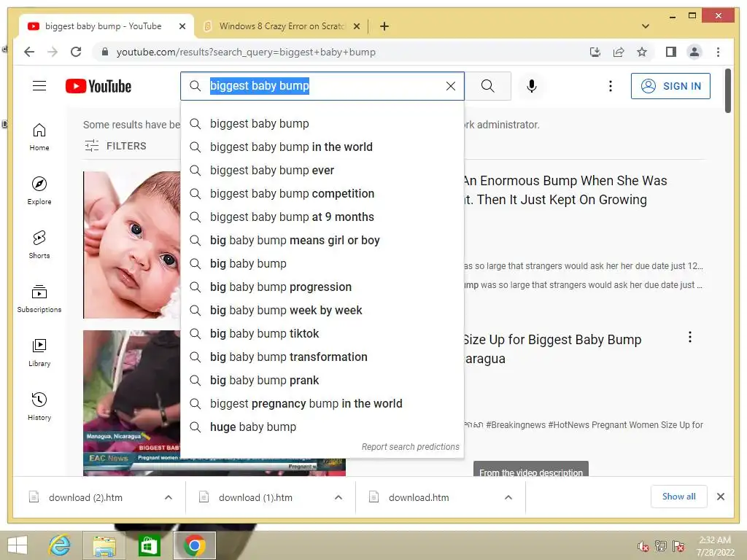Open the YouTube hamburger guide menu
747x560 pixels.
(39, 86)
